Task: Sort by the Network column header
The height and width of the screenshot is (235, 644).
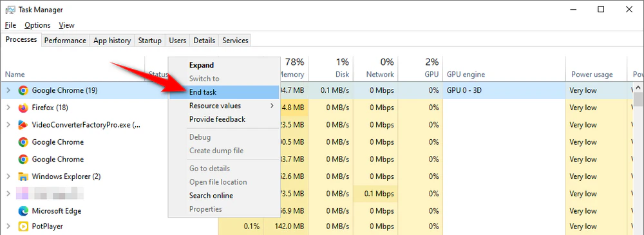Action: click(x=375, y=68)
